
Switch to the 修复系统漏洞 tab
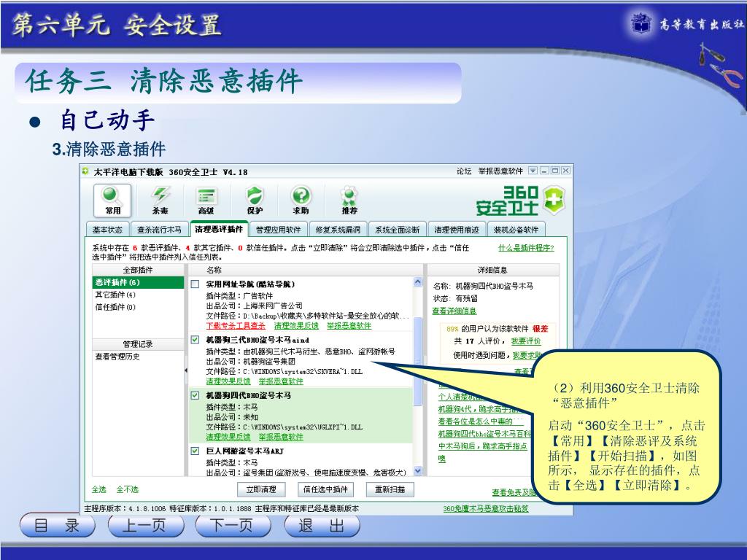338,230
